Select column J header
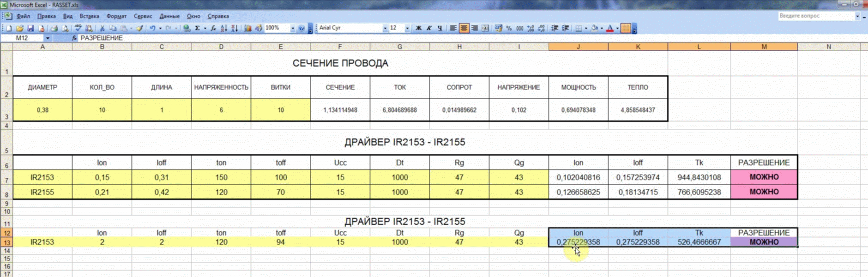Viewport: 868px width, 277px height. click(579, 47)
